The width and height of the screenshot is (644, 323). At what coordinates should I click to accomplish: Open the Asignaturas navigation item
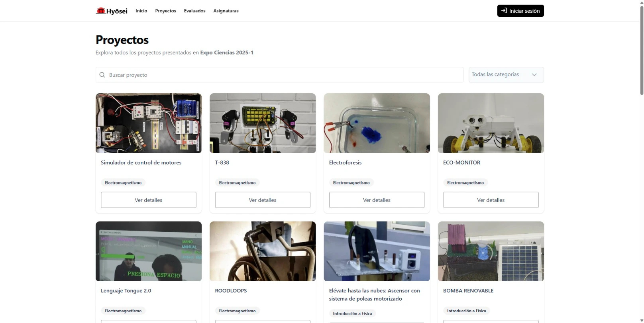226,11
